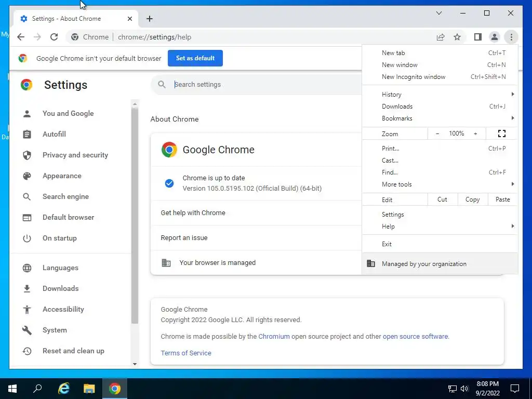Click the Privacy and security shield icon
Screen dimensions: 532x399
click(27, 155)
